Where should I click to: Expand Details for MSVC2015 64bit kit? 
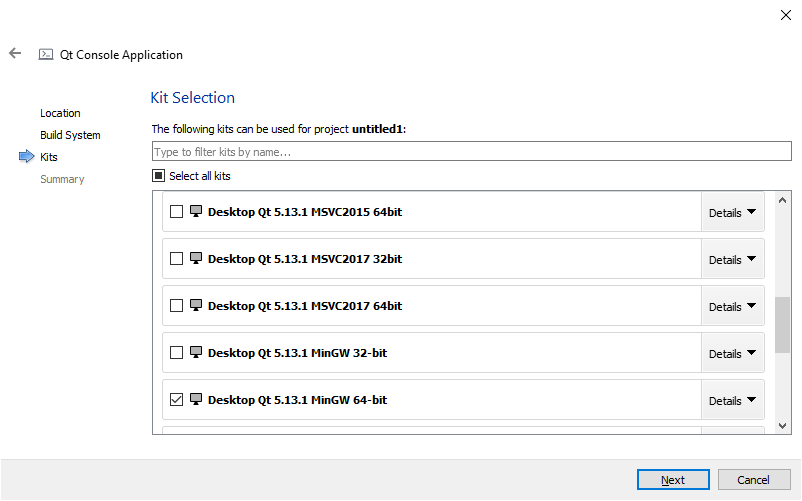pyautogui.click(x=732, y=212)
